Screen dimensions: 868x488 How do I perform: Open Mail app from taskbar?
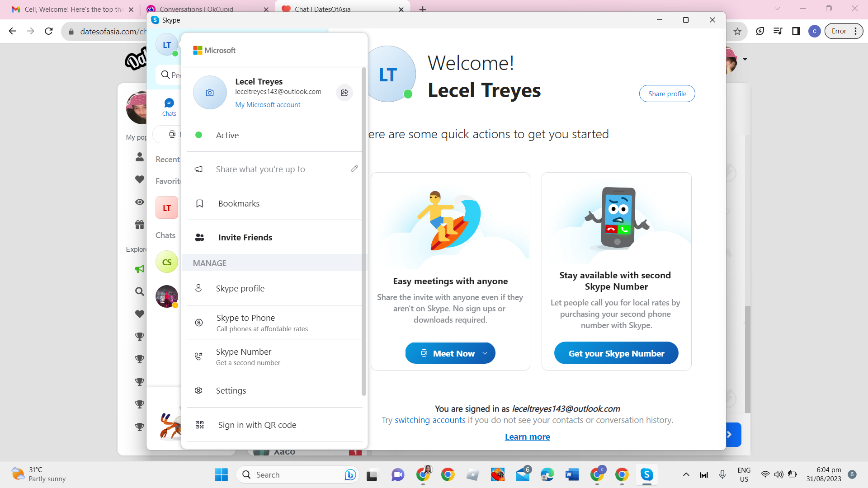click(522, 474)
